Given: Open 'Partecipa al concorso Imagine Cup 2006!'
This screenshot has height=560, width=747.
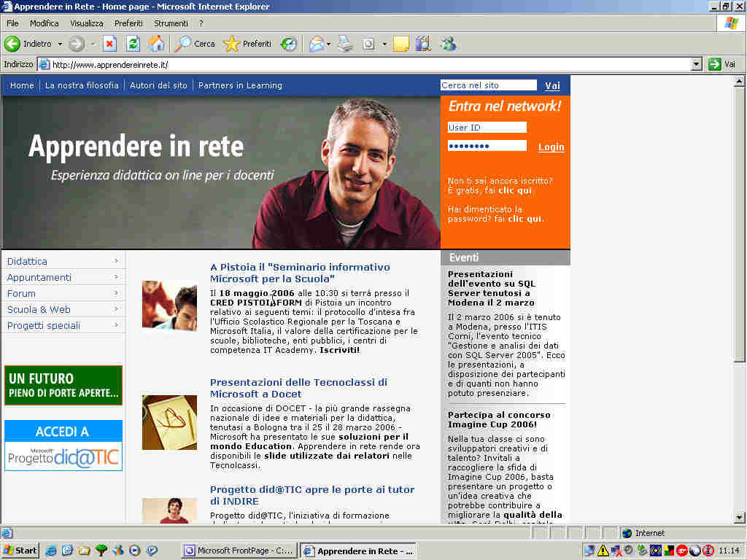Looking at the screenshot, I should pos(499,419).
